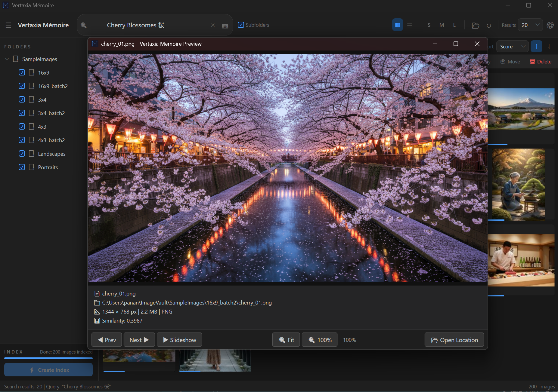Click the Open Location button

454,340
